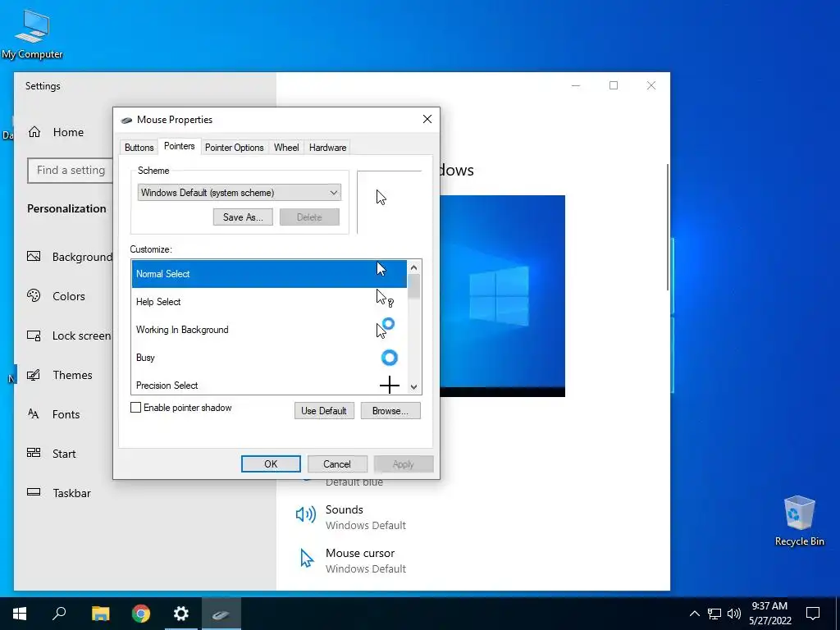Close the Mouse Properties dialog
Viewport: 840px width, 630px height.
427,119
